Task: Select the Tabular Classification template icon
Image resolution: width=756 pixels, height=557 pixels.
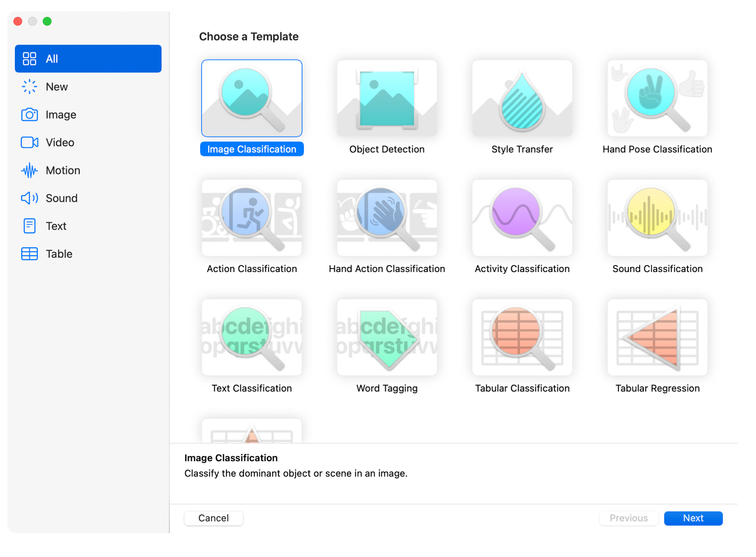Action: click(522, 338)
